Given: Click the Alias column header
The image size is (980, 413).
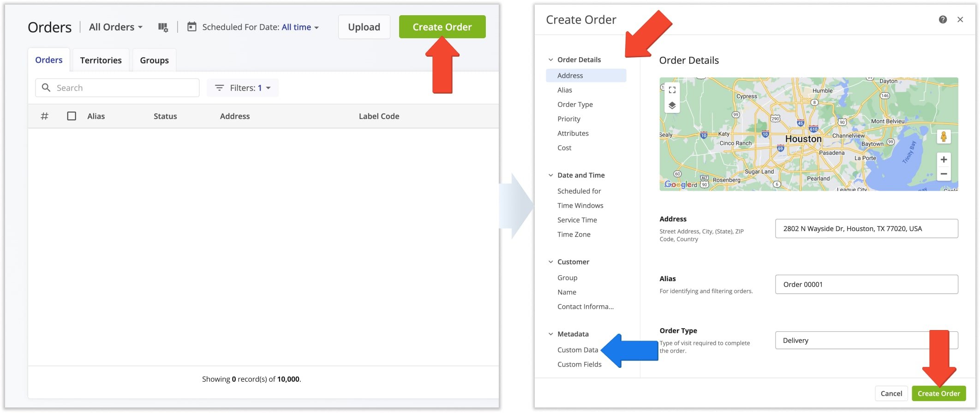Looking at the screenshot, I should (96, 116).
